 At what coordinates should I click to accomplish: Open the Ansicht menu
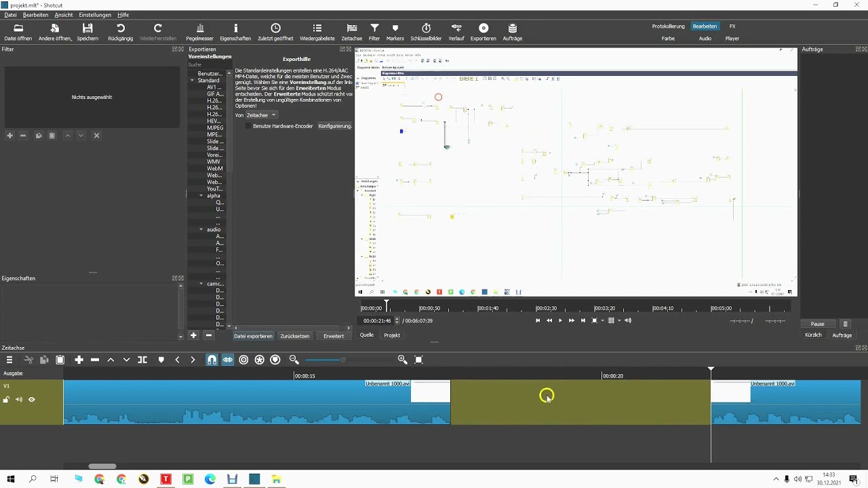click(64, 15)
